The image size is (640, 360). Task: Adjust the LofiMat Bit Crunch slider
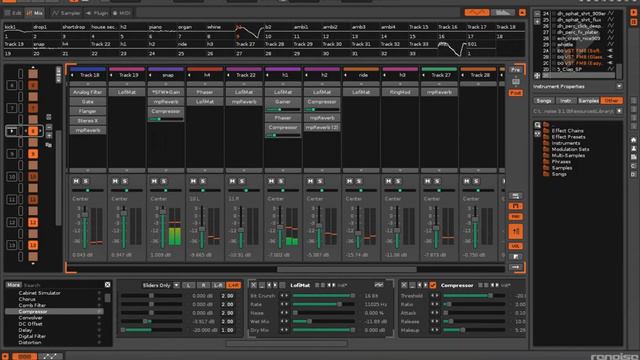click(324, 296)
